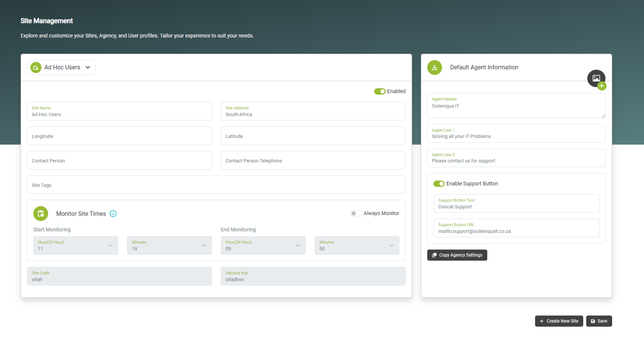Viewport: 644px width, 362px height.
Task: Click the download icon beside Default Agent Information
Action: (x=434, y=67)
